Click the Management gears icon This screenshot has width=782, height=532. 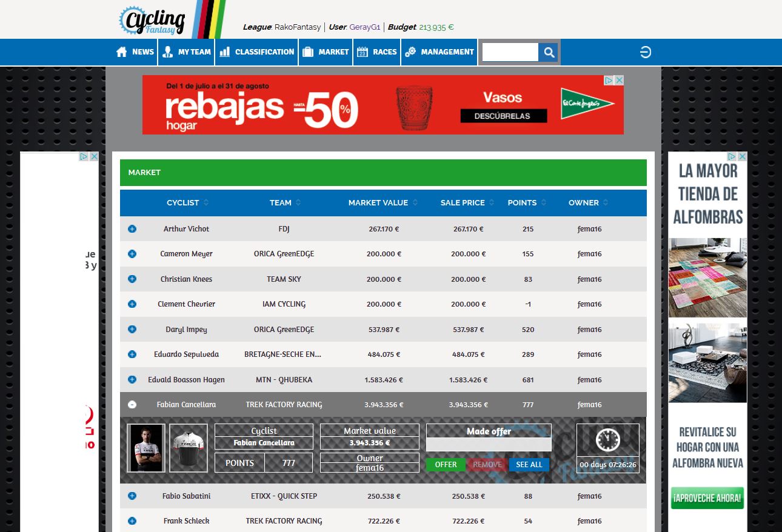click(410, 52)
